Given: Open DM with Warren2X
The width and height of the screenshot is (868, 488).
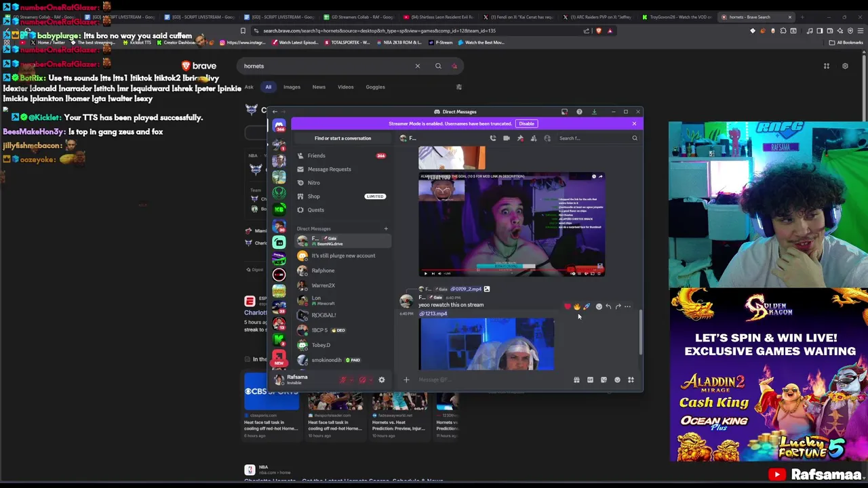Looking at the screenshot, I should point(342,285).
